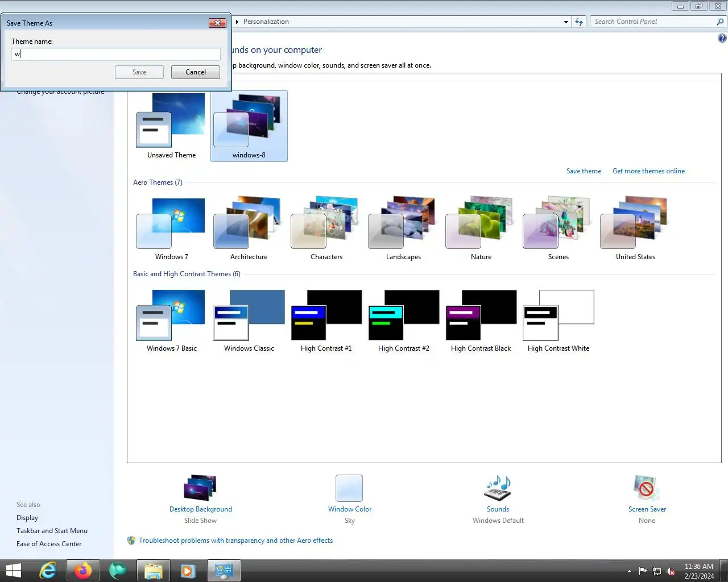728x582 pixels.
Task: Show hidden tray icons arrow
Action: tap(629, 571)
